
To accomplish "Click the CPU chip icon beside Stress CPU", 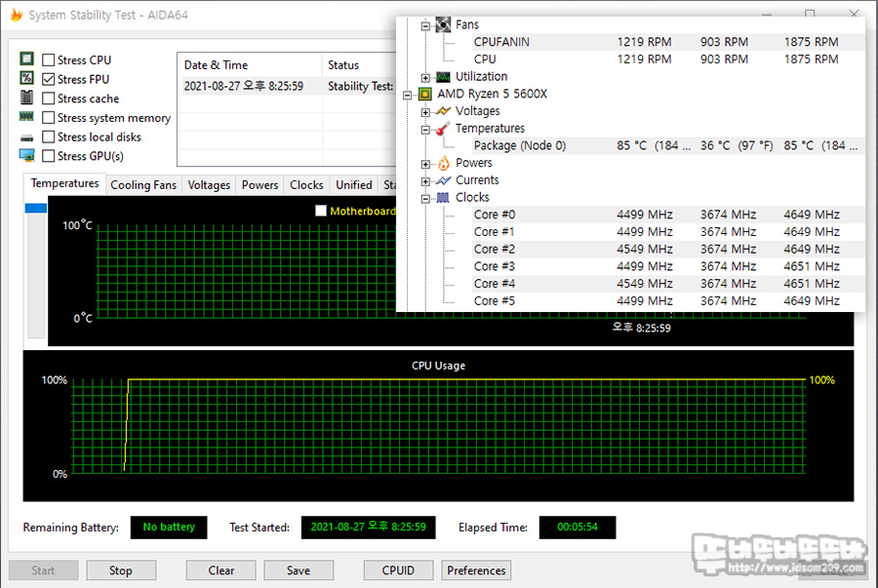I will [26, 59].
